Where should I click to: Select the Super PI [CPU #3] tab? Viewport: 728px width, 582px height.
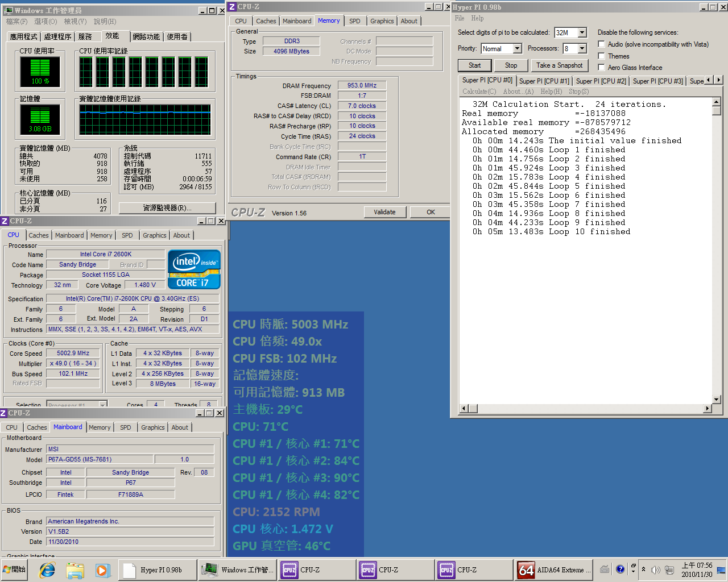pos(657,81)
